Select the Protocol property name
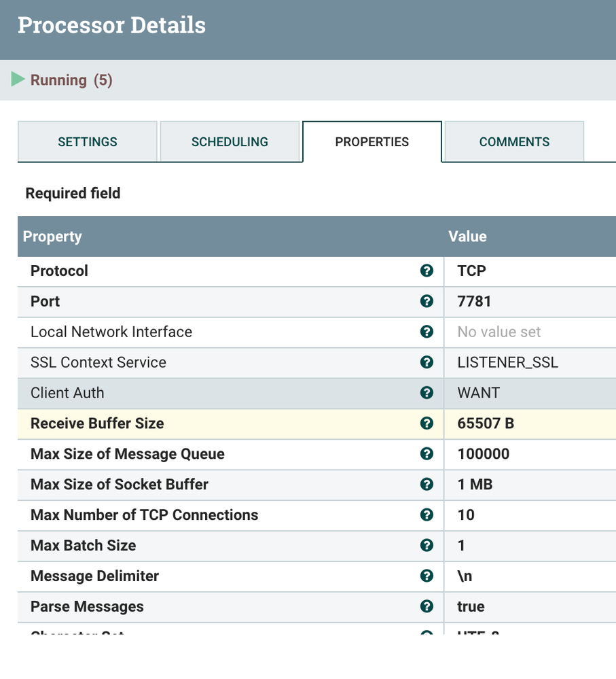This screenshot has height=679, width=616. pyautogui.click(x=59, y=271)
